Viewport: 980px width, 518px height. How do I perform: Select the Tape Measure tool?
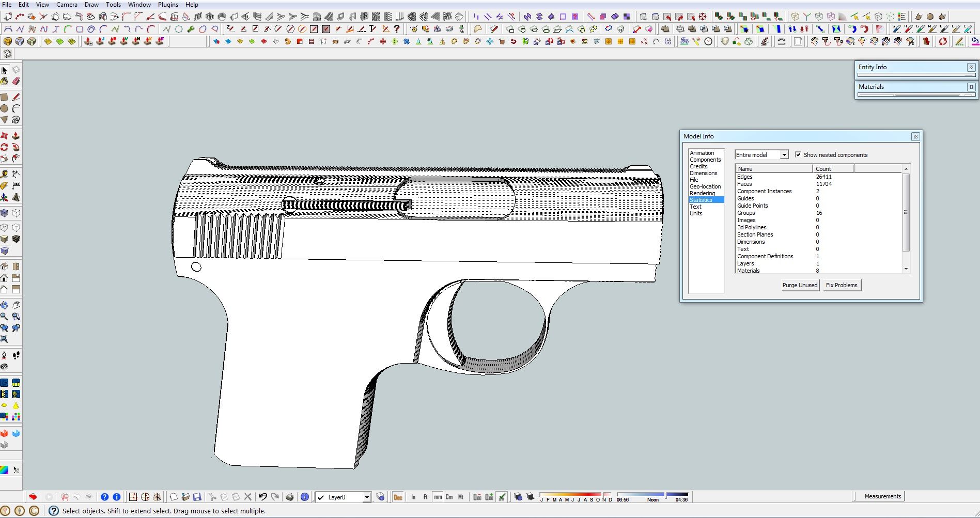click(x=5, y=174)
